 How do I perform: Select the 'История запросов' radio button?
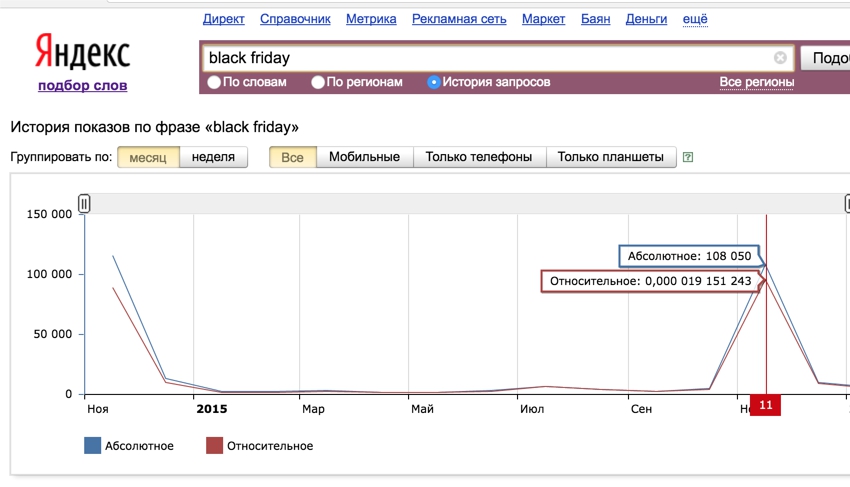(434, 82)
